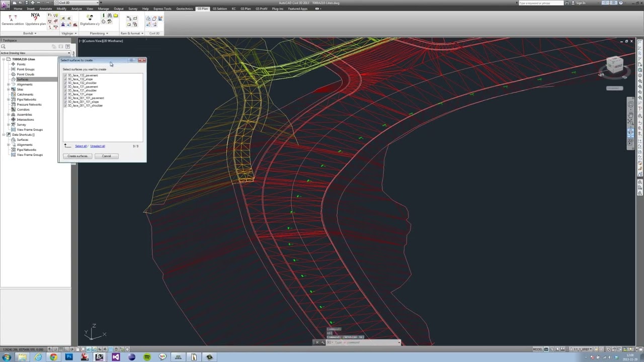Select the Intersections tree item
This screenshot has height=362, width=644.
point(26,120)
